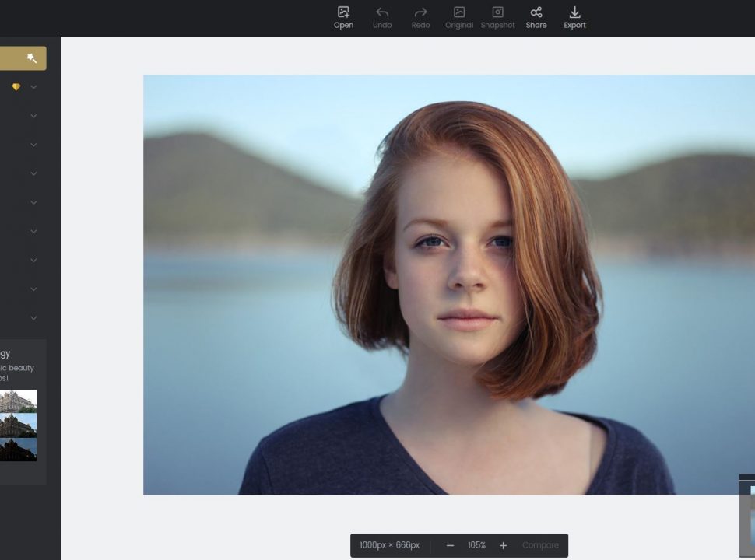755x560 pixels.
Task: Zoom out with the minus button
Action: pyautogui.click(x=450, y=545)
